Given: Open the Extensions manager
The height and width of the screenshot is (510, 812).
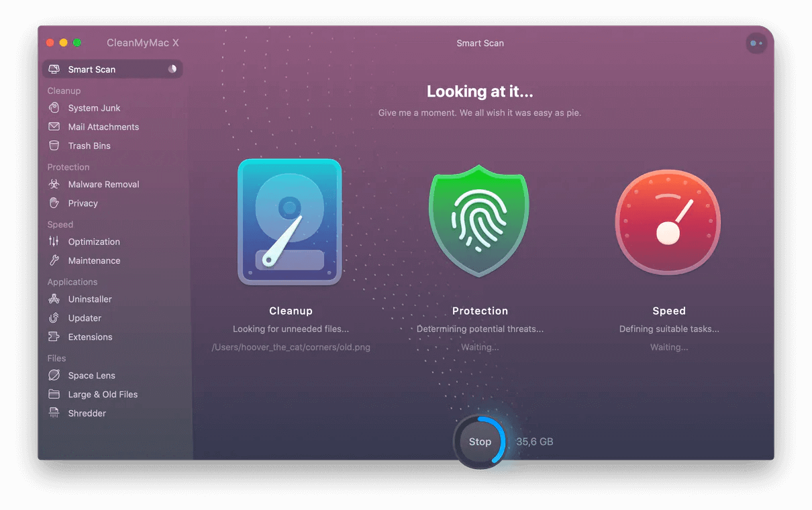Looking at the screenshot, I should click(89, 336).
